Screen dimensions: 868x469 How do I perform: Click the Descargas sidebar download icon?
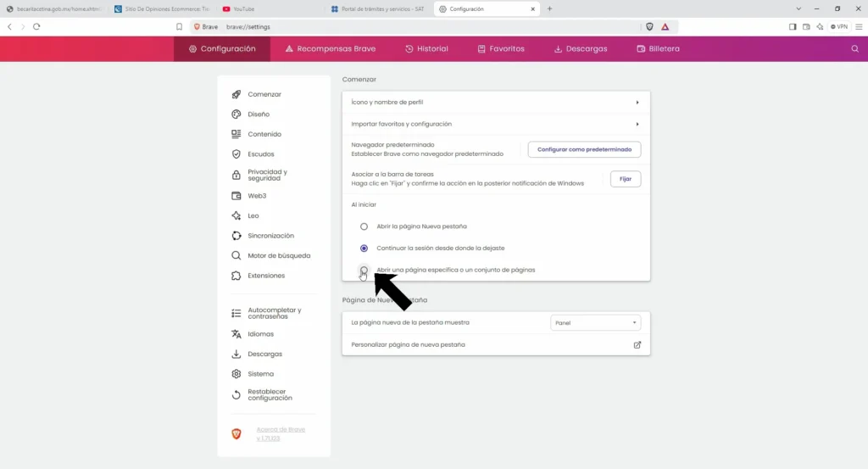pos(236,354)
